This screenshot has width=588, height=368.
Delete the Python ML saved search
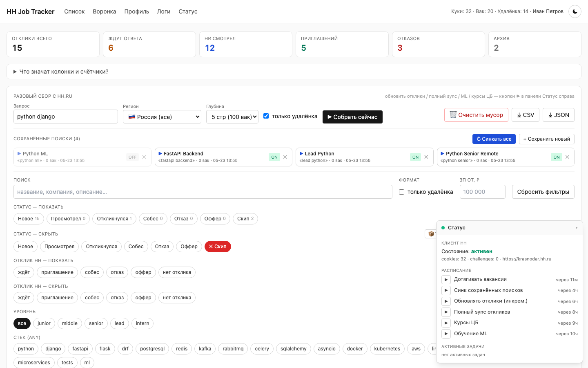[144, 157]
